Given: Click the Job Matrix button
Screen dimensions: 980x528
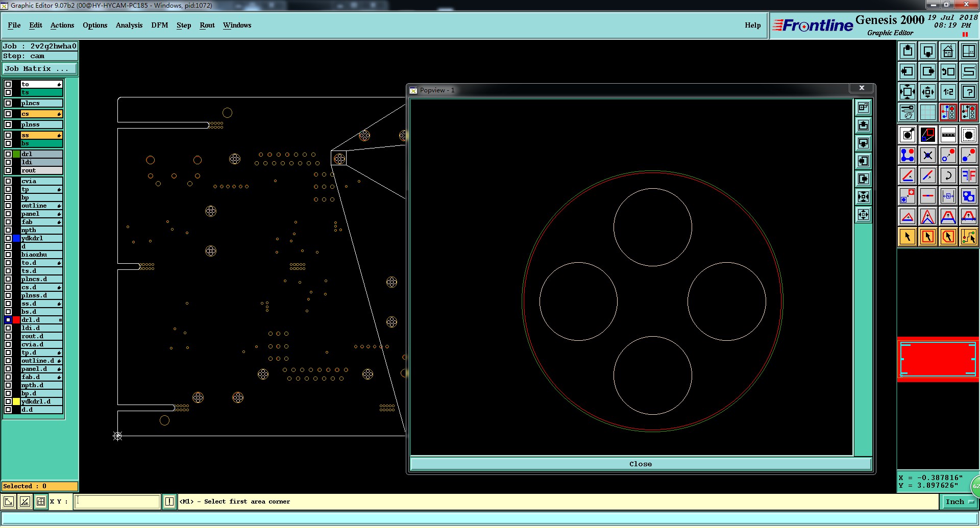Looking at the screenshot, I should (40, 68).
